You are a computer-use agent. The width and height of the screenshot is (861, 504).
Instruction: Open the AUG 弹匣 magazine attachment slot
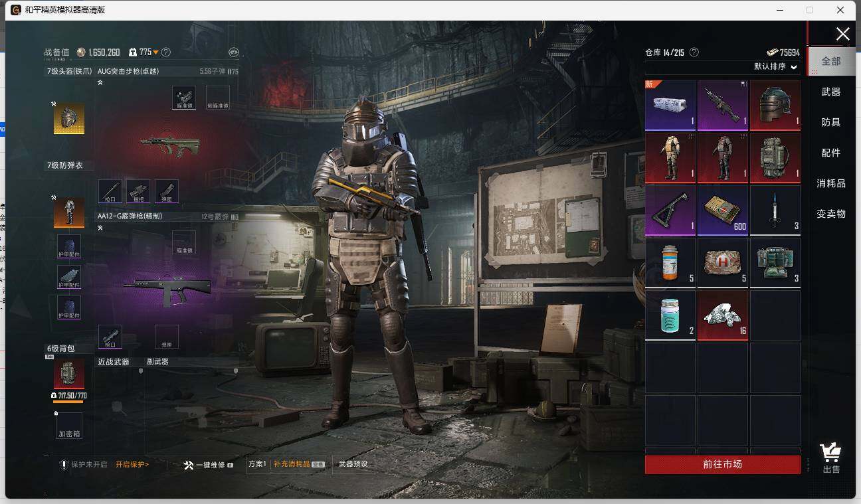[x=167, y=191]
